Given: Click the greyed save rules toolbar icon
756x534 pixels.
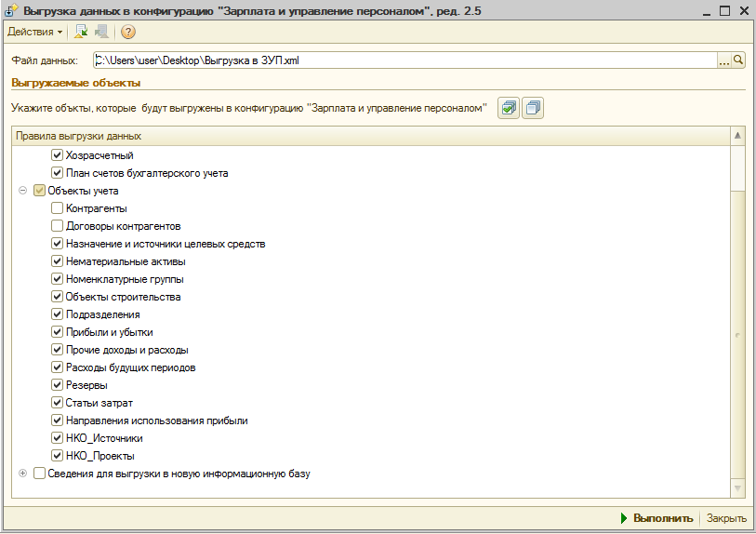Looking at the screenshot, I should click(x=101, y=32).
